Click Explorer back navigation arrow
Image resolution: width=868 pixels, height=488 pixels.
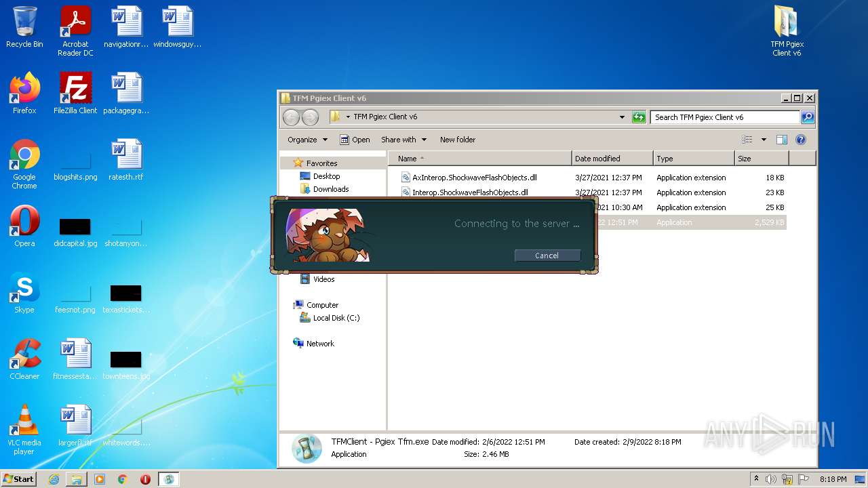tap(291, 117)
